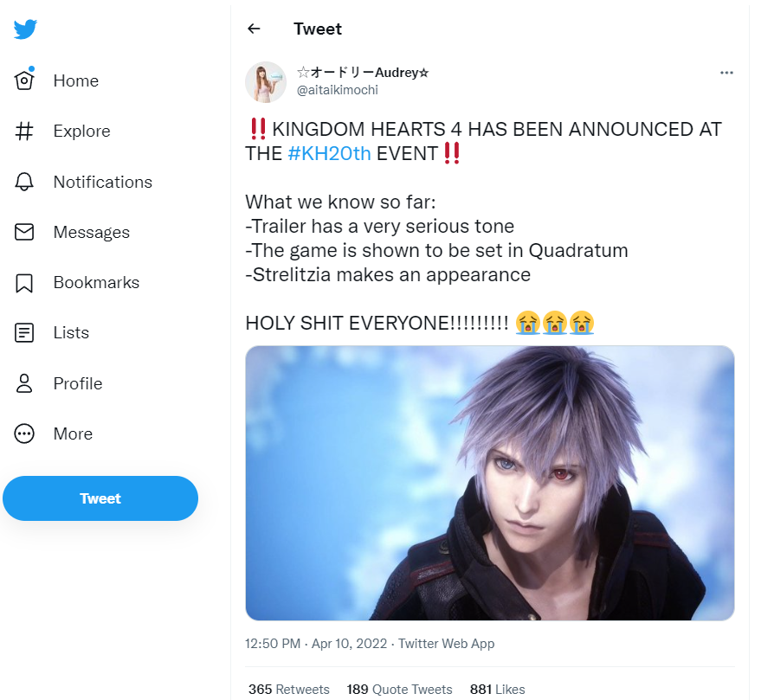
Task: Open the attached Kingdom Hearts image
Action: tap(490, 483)
